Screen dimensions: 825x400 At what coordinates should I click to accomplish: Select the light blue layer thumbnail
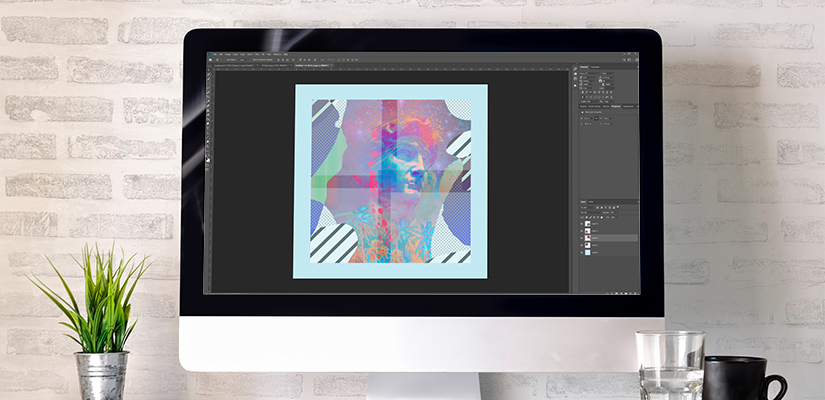tap(588, 253)
